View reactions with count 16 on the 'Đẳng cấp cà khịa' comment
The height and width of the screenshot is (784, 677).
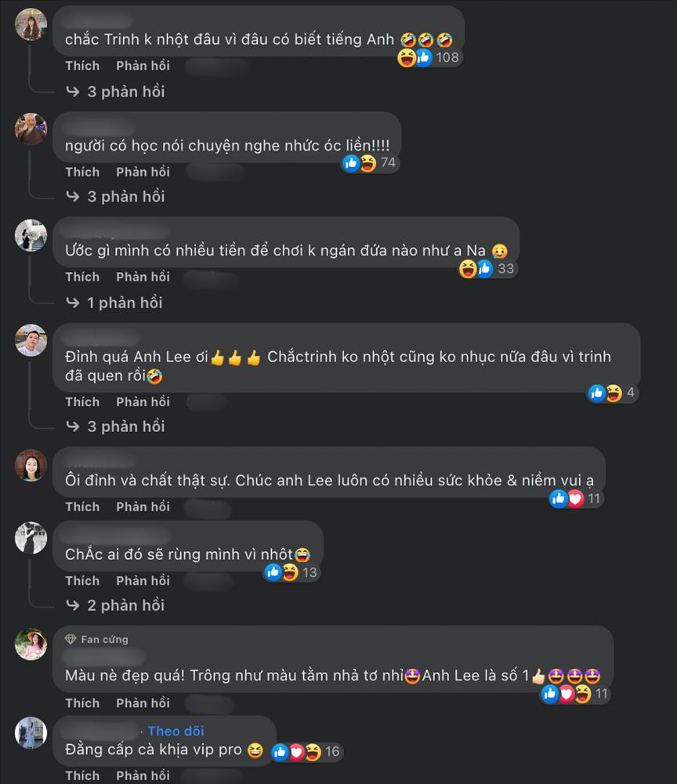click(x=306, y=752)
